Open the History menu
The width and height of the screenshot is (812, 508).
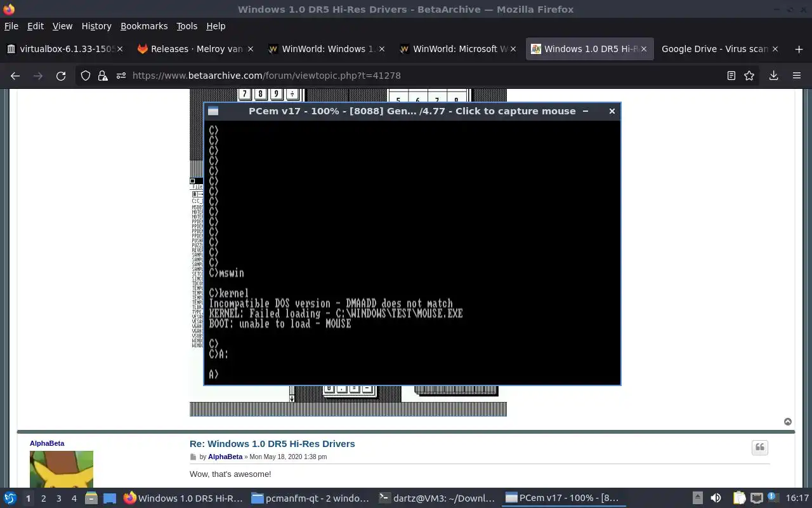(96, 26)
